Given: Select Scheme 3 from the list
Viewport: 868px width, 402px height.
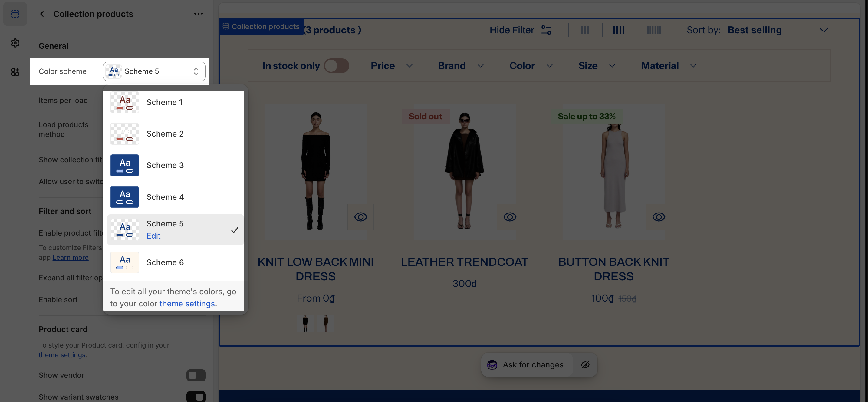Looking at the screenshot, I should 165,165.
